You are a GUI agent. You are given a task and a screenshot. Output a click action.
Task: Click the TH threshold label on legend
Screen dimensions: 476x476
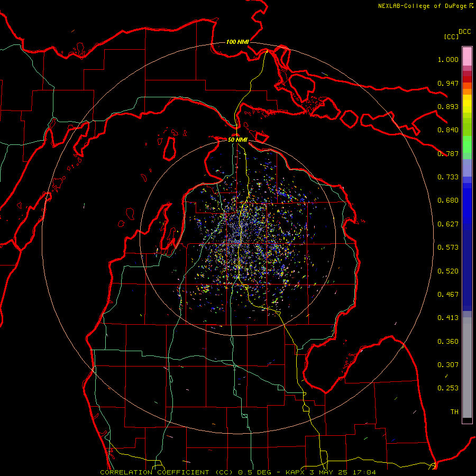click(454, 412)
